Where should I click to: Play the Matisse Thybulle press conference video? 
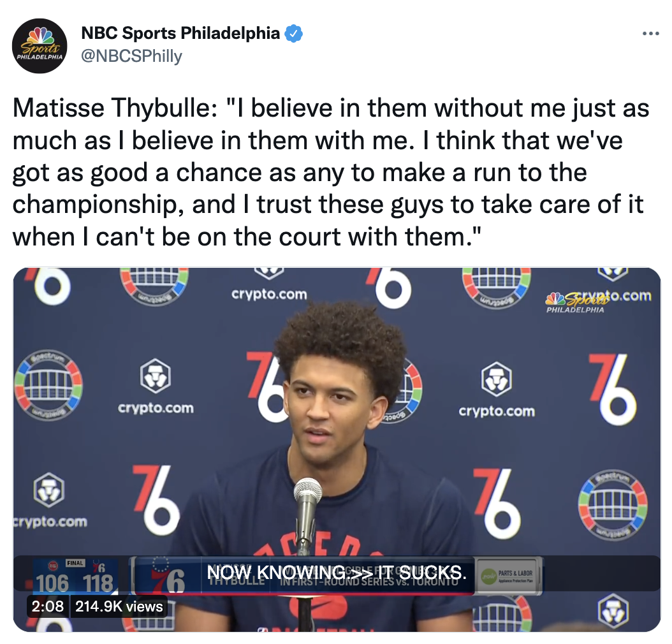point(337,450)
